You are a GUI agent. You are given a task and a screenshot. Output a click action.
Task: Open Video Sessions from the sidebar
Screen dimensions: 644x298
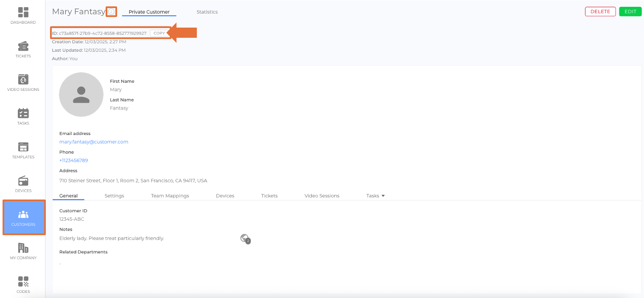coord(23,80)
